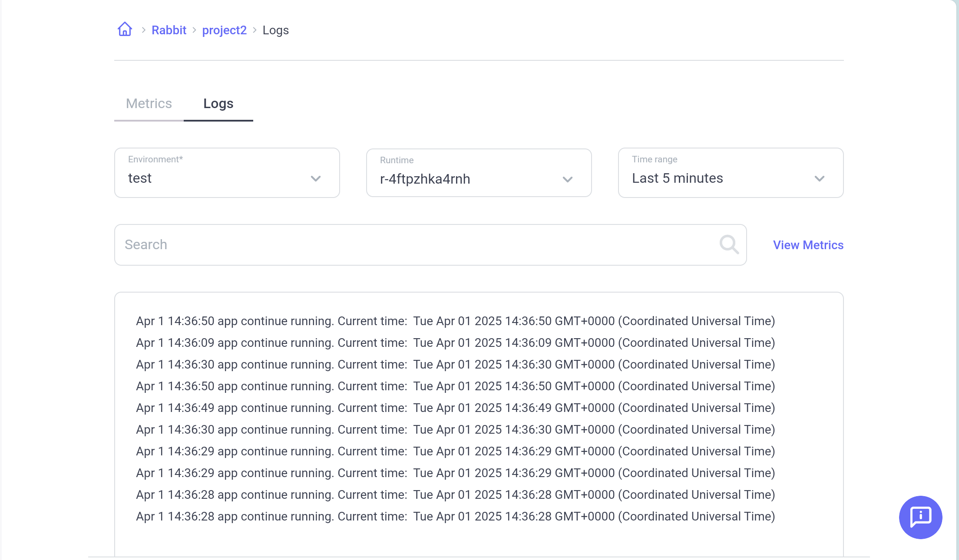
Task: Click the first 14:36:50 log entry
Action: 455,321
